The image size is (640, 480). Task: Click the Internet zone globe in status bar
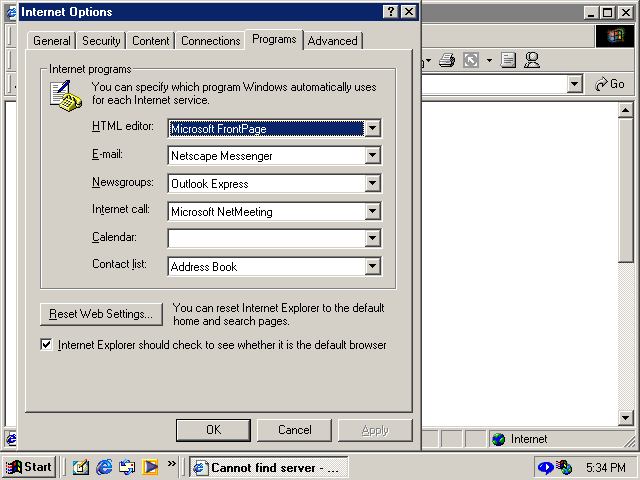tap(498, 439)
